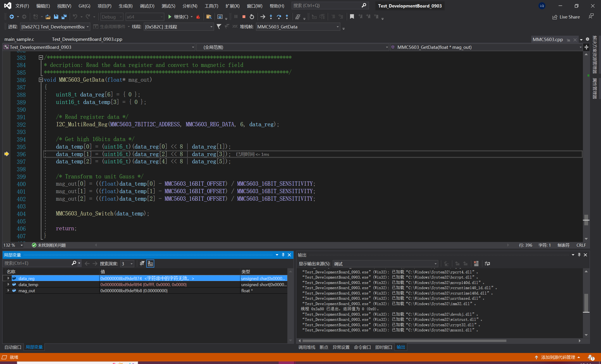Click the feedback icon next to Live Share
601x364 pixels.
(x=591, y=17)
